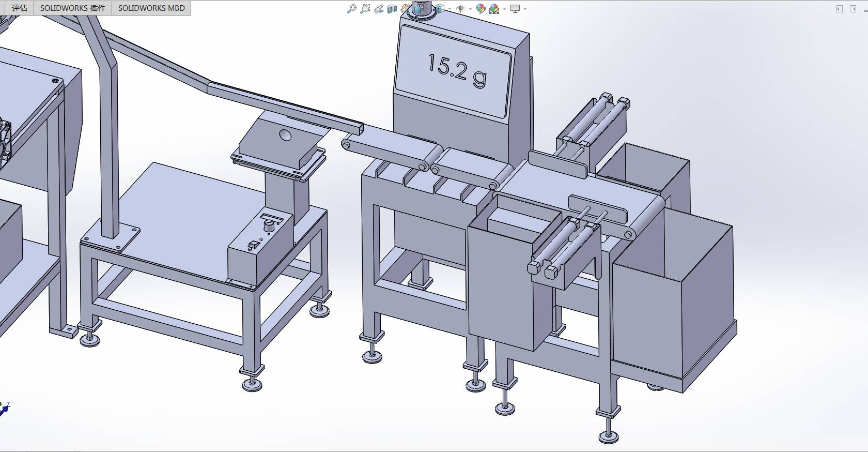The image size is (868, 452).
Task: Expand the View Orientation dropdown arrow
Action: click(429, 9)
